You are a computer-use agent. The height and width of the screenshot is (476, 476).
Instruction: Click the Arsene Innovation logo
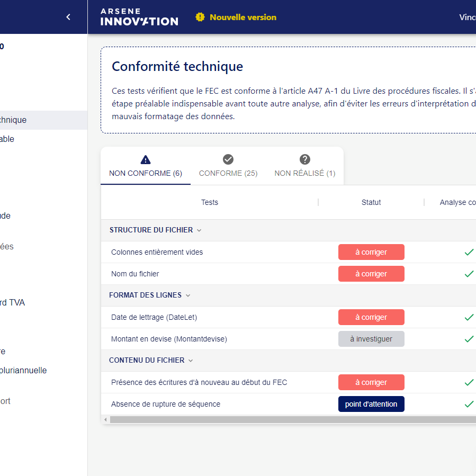(139, 17)
